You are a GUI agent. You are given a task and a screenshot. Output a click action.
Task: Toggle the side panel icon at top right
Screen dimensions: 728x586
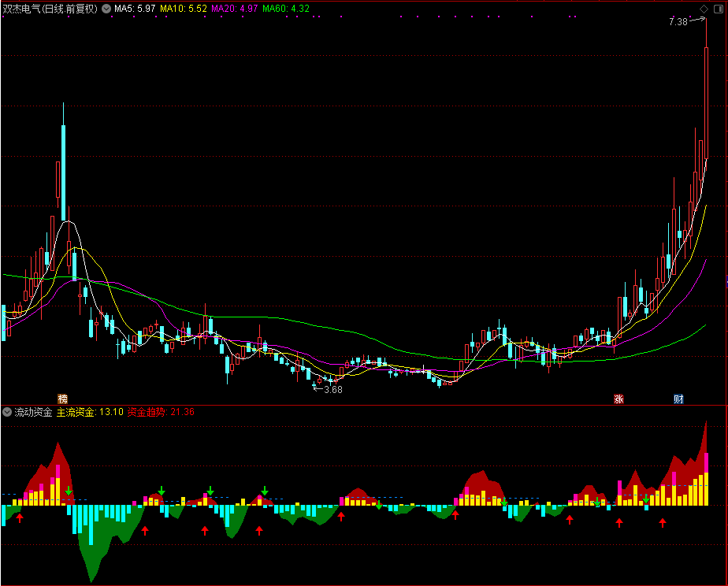tap(718, 9)
